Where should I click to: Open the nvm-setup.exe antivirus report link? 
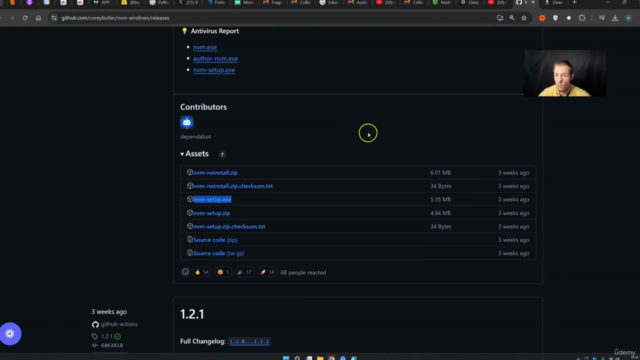214,70
